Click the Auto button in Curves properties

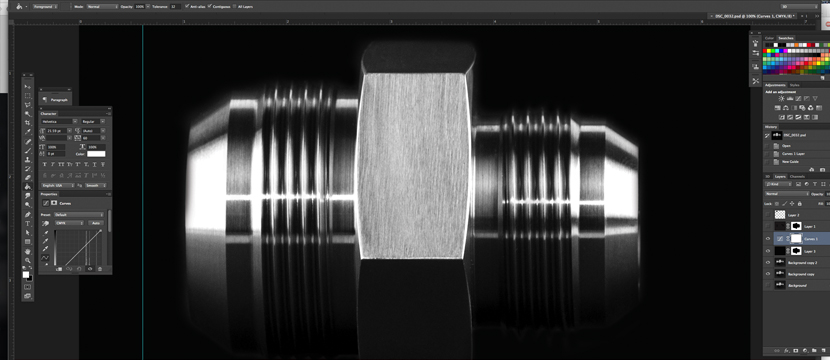pyautogui.click(x=96, y=223)
